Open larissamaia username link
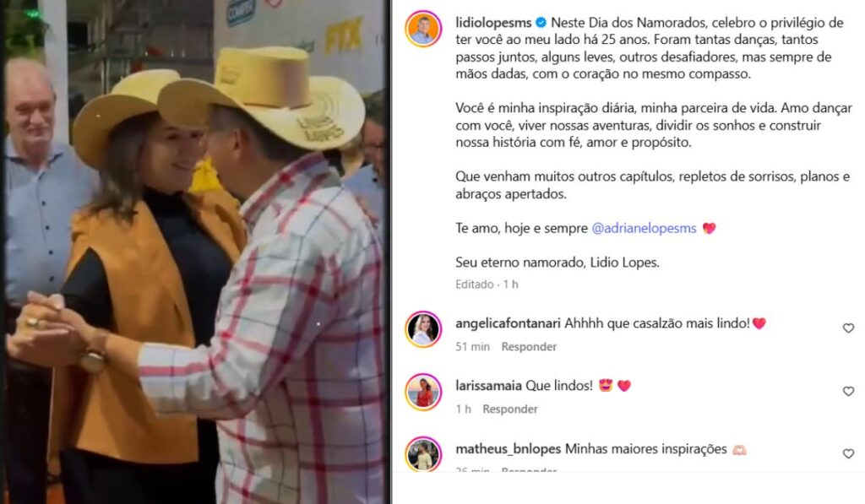The width and height of the screenshot is (865, 504). (x=488, y=386)
